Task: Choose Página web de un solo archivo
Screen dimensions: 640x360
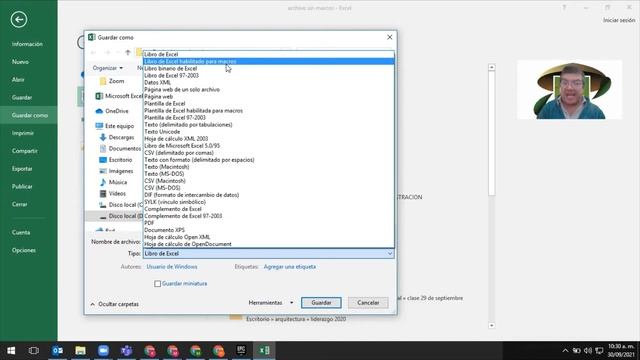Action: click(x=269, y=89)
